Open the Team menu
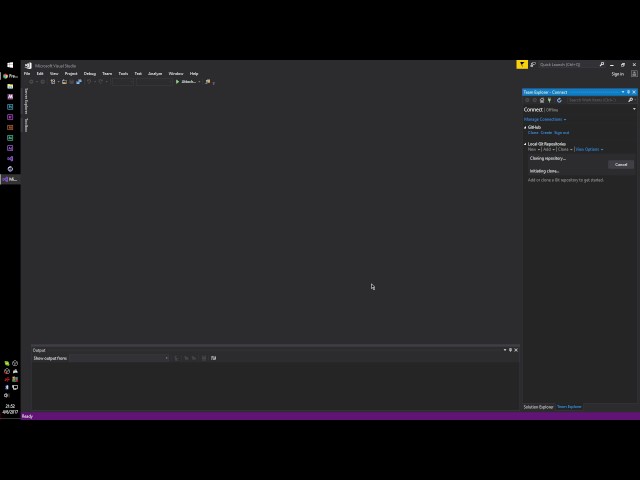 107,73
